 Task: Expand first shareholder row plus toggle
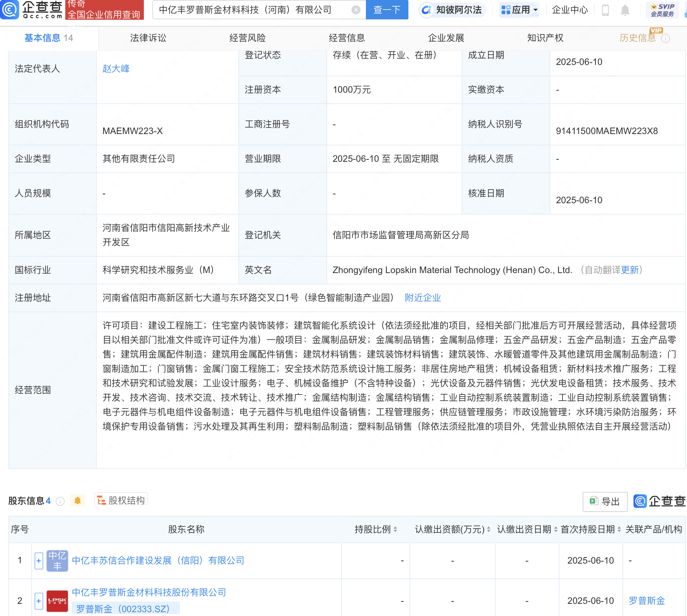coord(39,561)
